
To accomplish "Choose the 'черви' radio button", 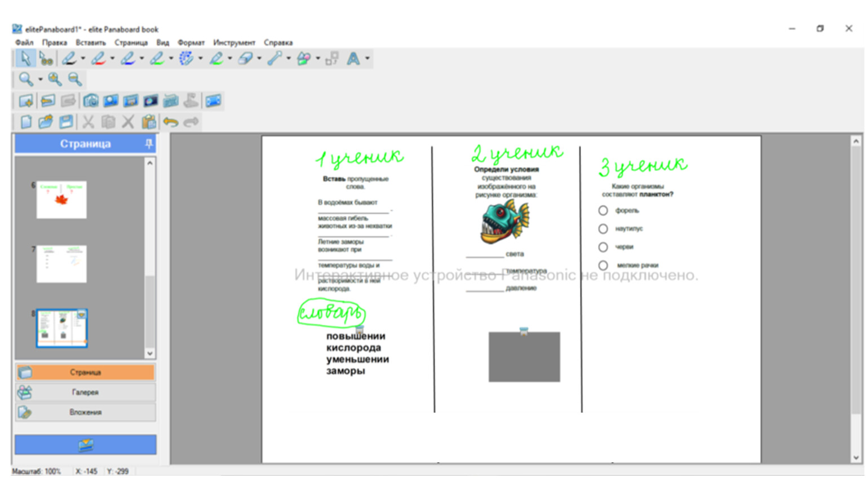I will coord(603,247).
